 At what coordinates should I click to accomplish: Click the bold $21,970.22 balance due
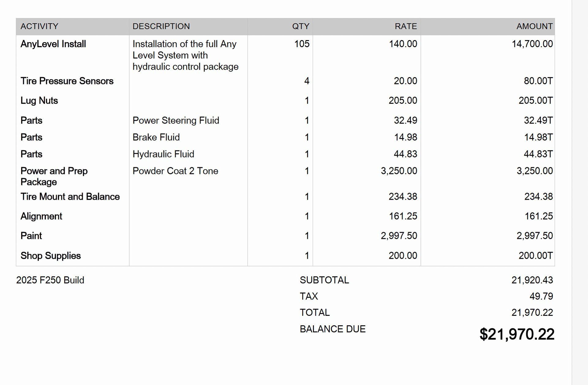(517, 334)
